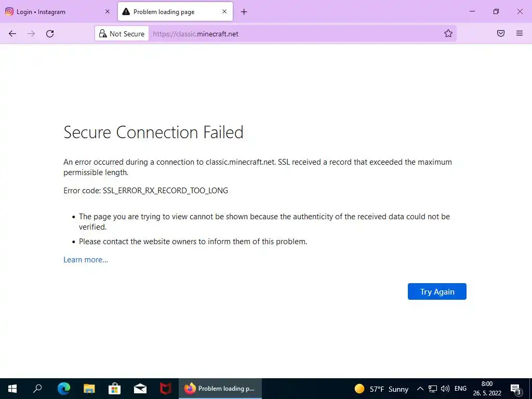Go back to the previous page
Image resolution: width=532 pixels, height=399 pixels.
pos(12,34)
